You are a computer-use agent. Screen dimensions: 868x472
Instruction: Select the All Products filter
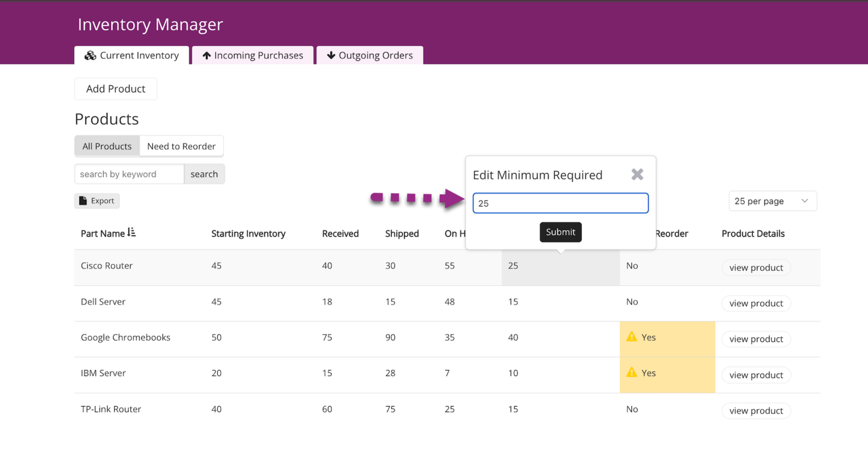107,146
